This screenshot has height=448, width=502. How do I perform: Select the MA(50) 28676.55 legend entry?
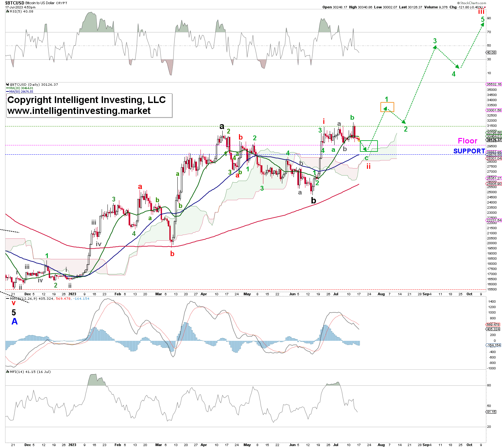click(x=20, y=92)
